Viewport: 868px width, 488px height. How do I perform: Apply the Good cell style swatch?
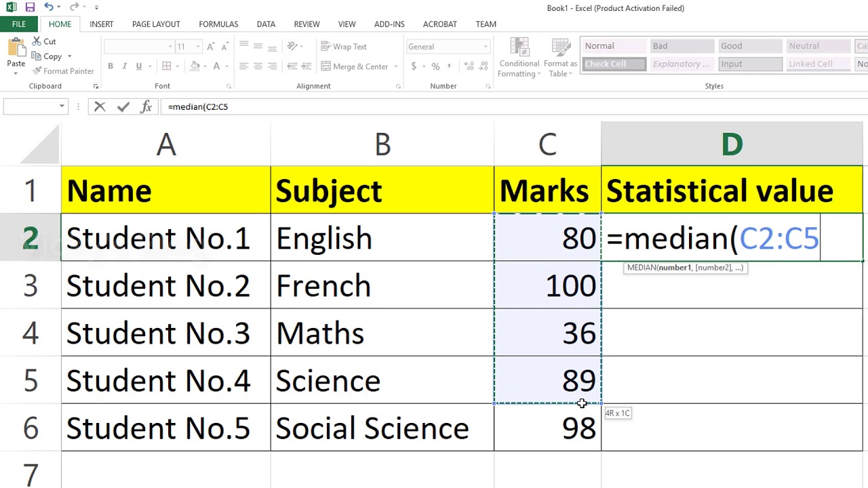[749, 46]
